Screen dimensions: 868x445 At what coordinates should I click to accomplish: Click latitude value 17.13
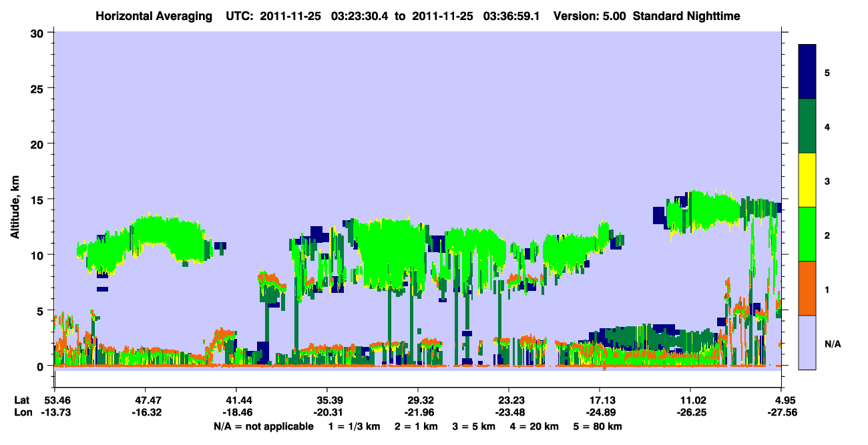[x=600, y=400]
